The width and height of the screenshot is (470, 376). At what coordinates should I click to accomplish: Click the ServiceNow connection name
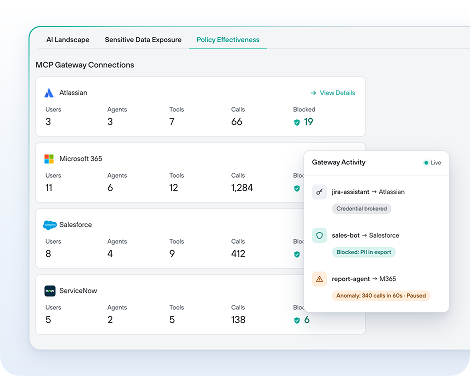[78, 291]
